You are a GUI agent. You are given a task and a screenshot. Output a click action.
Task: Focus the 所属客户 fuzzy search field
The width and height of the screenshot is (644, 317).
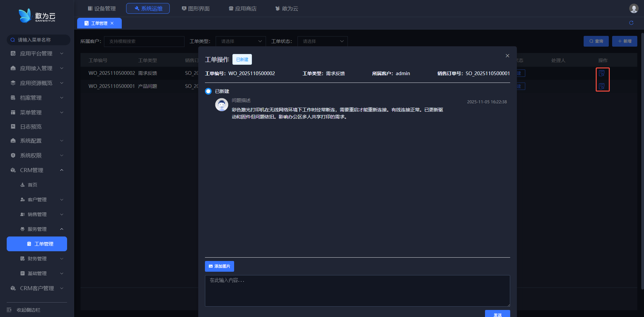[x=144, y=41]
